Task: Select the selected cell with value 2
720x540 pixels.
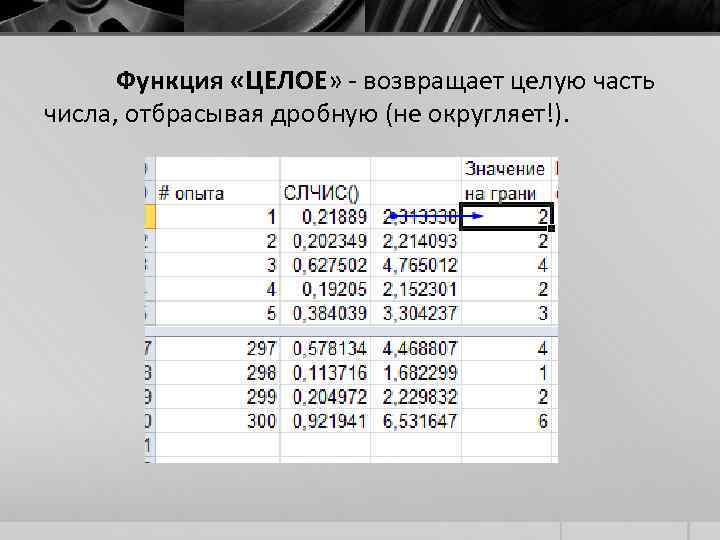Action: tap(506, 217)
